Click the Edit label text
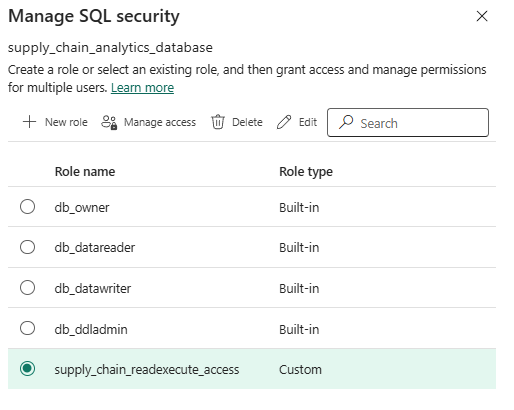The height and width of the screenshot is (410, 514). 308,122
